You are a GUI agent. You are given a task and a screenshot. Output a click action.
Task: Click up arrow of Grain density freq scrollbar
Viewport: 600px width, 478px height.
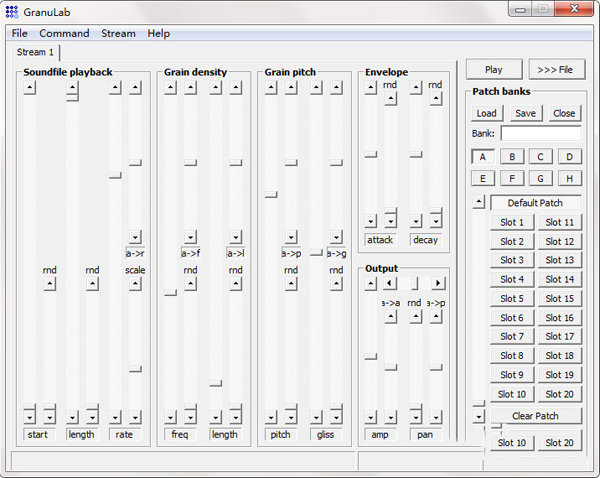[170, 88]
